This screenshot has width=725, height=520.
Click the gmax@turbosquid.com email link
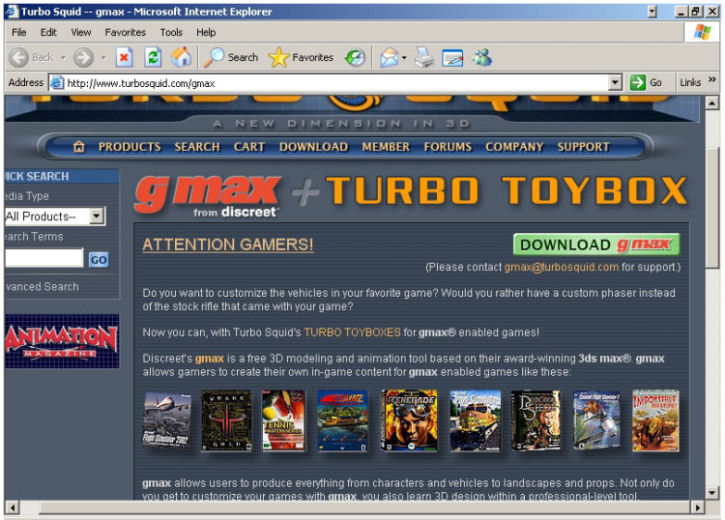(x=561, y=267)
